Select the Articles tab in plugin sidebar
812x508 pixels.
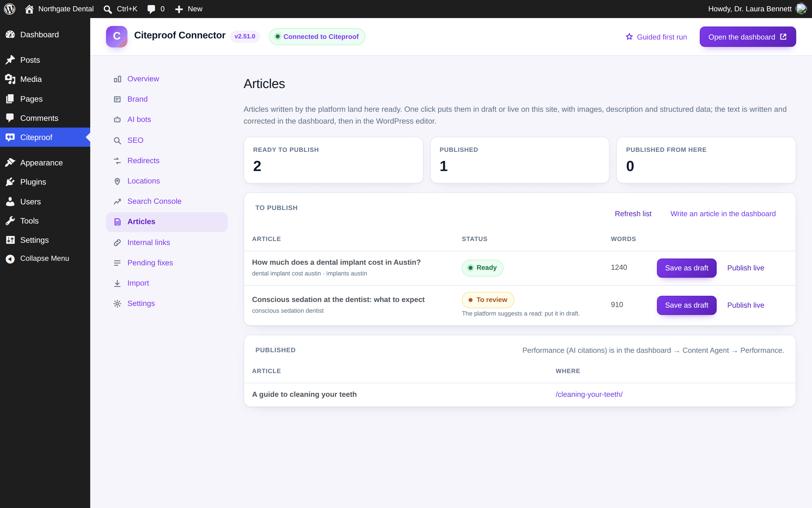pyautogui.click(x=167, y=222)
